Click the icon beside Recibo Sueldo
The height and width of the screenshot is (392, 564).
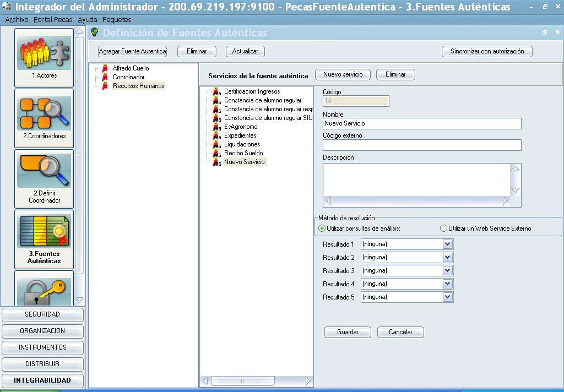pyautogui.click(x=217, y=154)
